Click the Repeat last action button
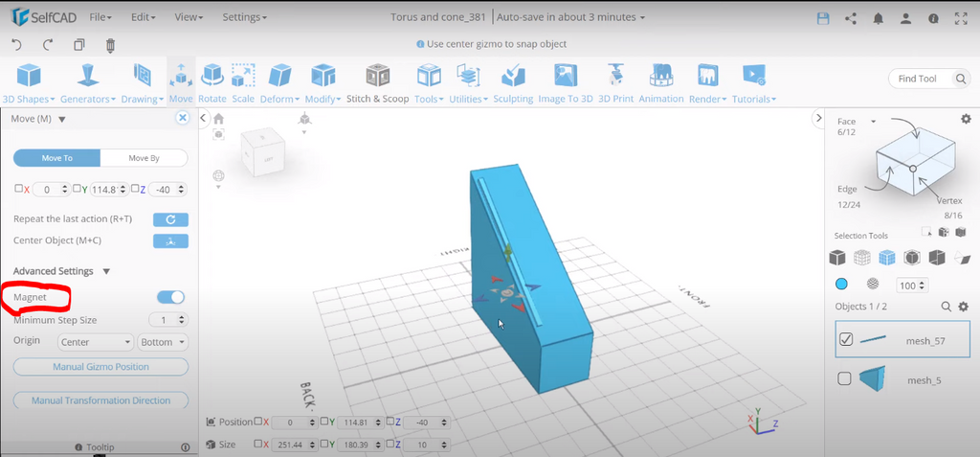This screenshot has height=457, width=980. pyautogui.click(x=170, y=219)
